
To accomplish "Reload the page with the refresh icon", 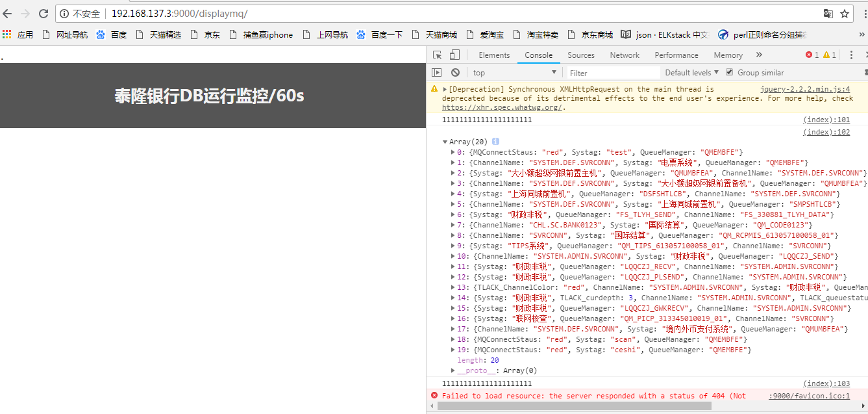I will (x=43, y=13).
